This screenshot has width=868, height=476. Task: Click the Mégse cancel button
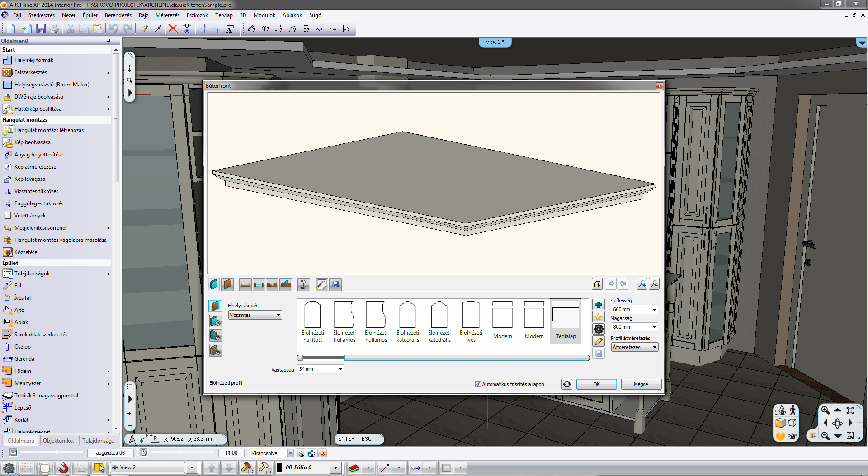[x=641, y=384]
